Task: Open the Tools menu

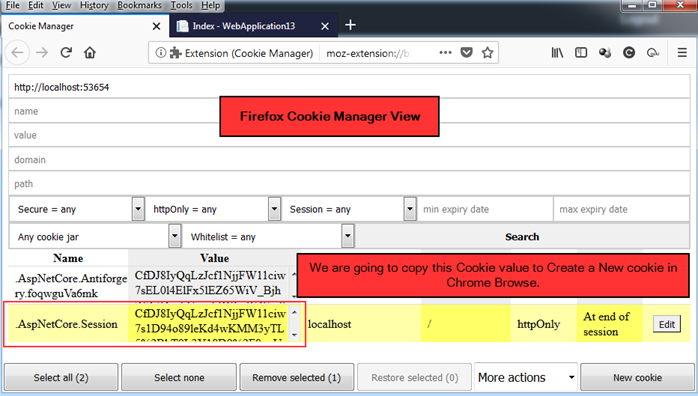Action: tap(181, 5)
